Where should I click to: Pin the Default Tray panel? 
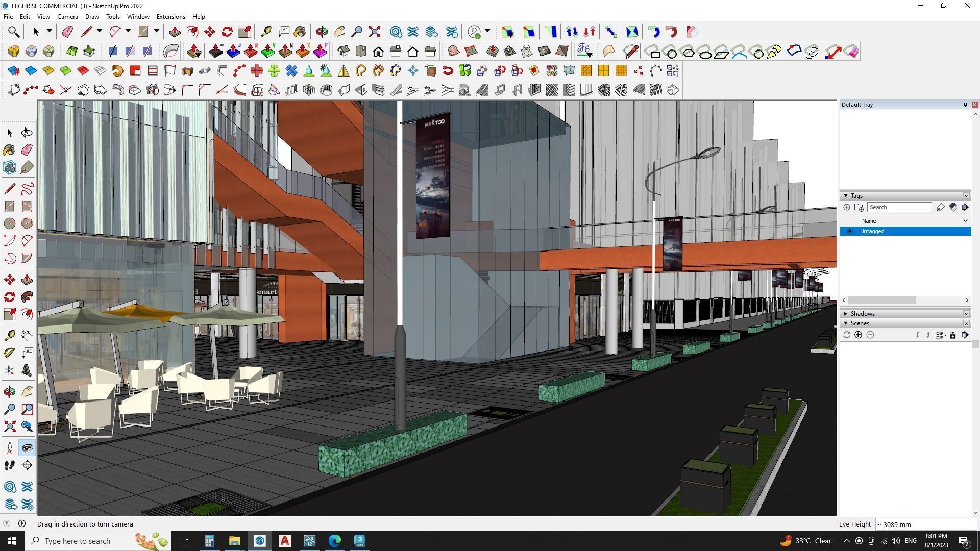tap(965, 105)
